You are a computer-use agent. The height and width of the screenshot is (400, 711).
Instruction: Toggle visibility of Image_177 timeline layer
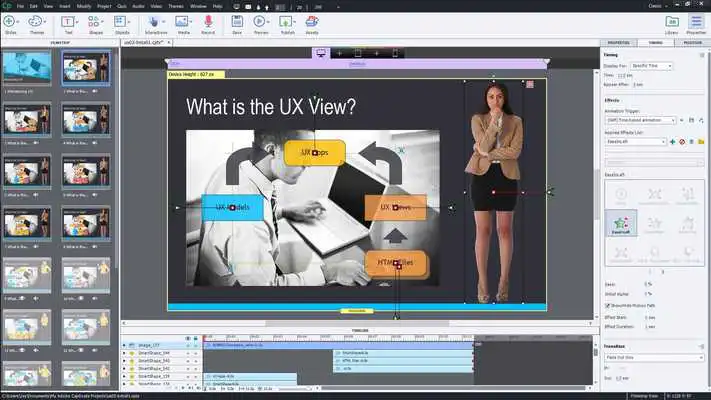[187, 345]
